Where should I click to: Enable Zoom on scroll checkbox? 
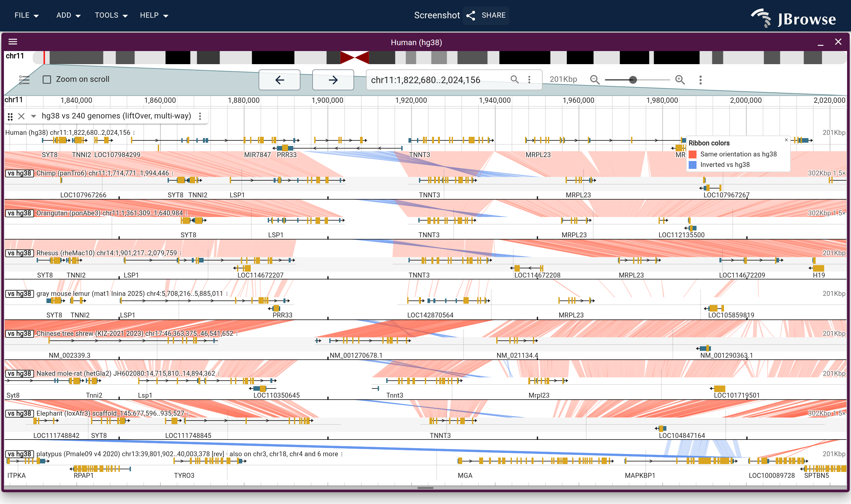[x=47, y=80]
